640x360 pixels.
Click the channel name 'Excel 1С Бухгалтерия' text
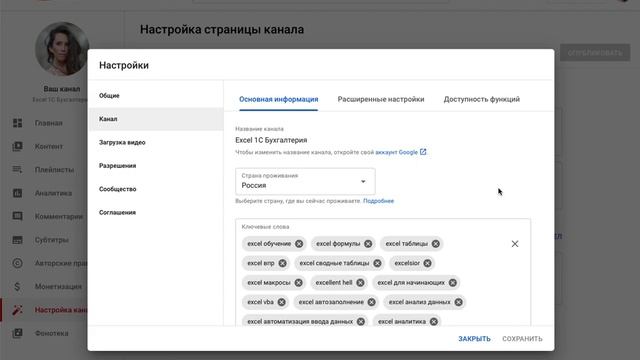(271, 140)
